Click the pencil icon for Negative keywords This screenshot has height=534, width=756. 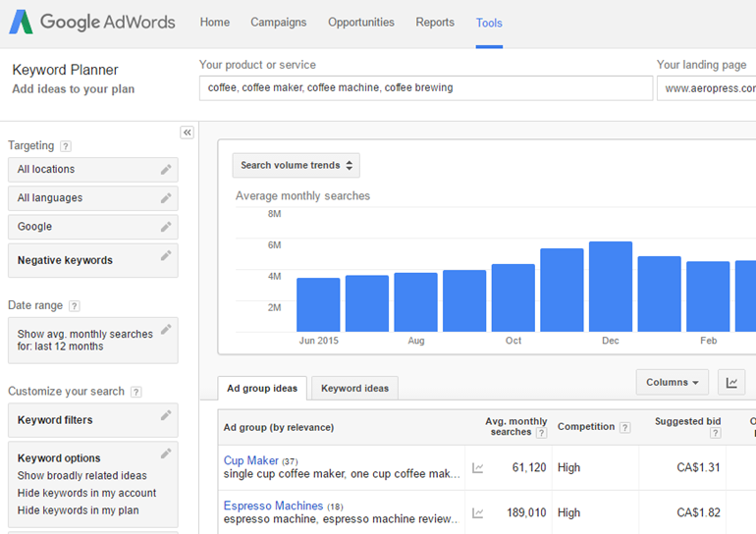[166, 256]
